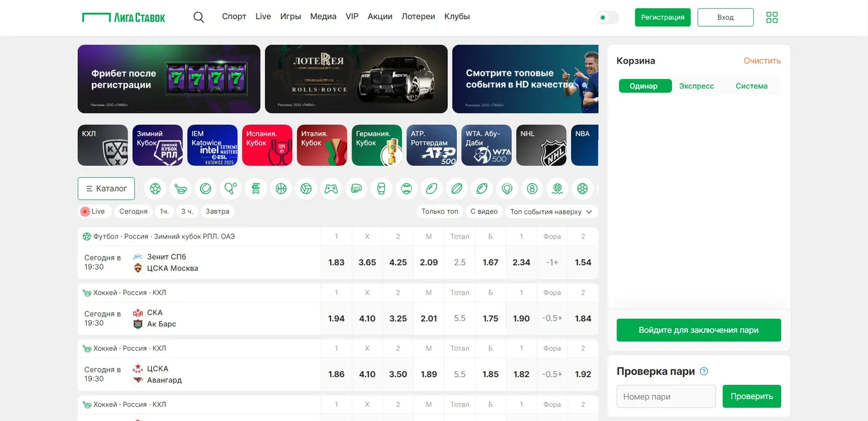This screenshot has height=421, width=868.
Task: Enable the 1ч. time filter
Action: click(165, 211)
